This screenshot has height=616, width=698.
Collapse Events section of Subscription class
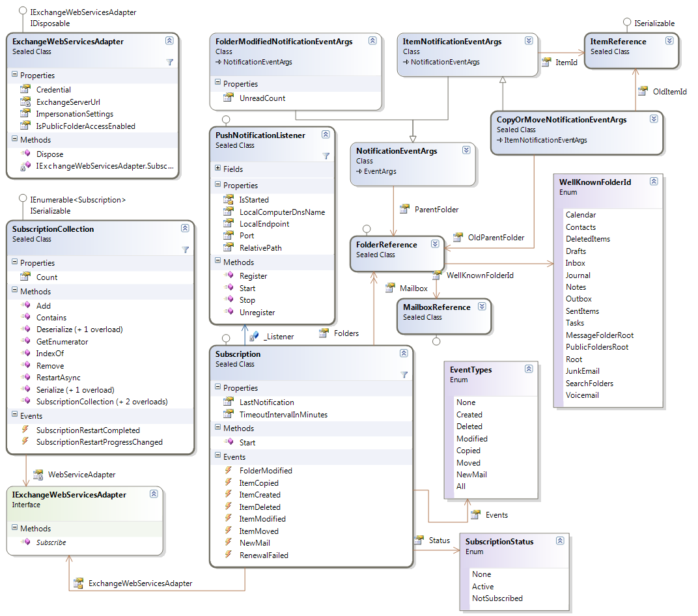coord(217,456)
